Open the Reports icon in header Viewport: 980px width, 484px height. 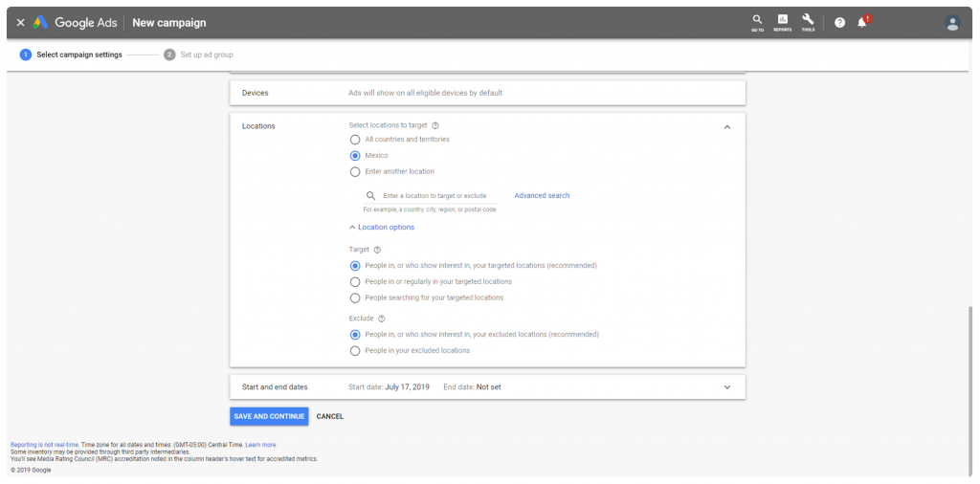click(783, 21)
